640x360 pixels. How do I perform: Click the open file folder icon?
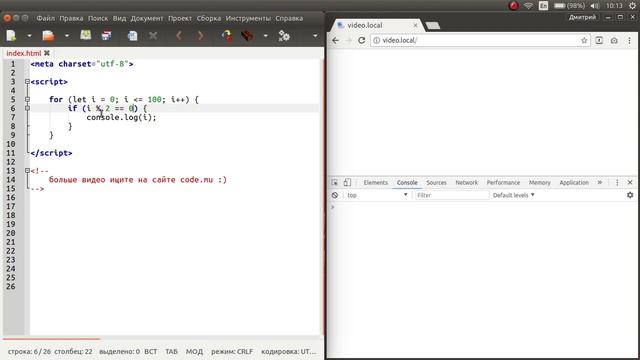coord(48,36)
